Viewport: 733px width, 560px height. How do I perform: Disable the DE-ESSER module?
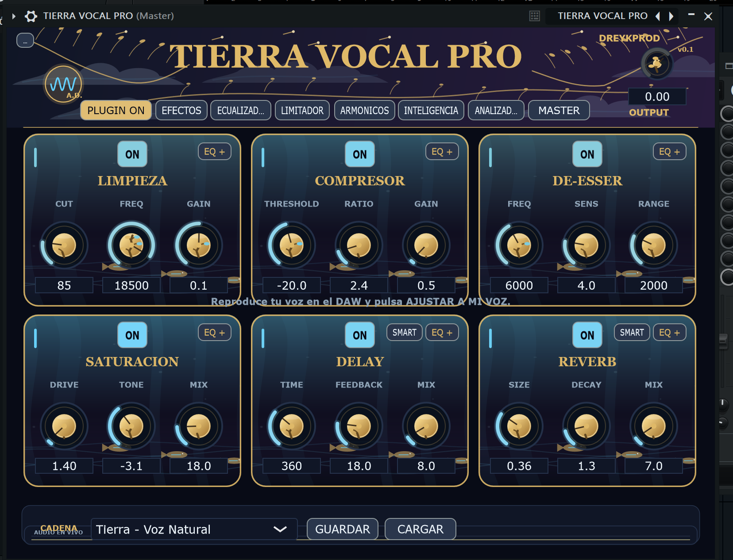pos(587,154)
